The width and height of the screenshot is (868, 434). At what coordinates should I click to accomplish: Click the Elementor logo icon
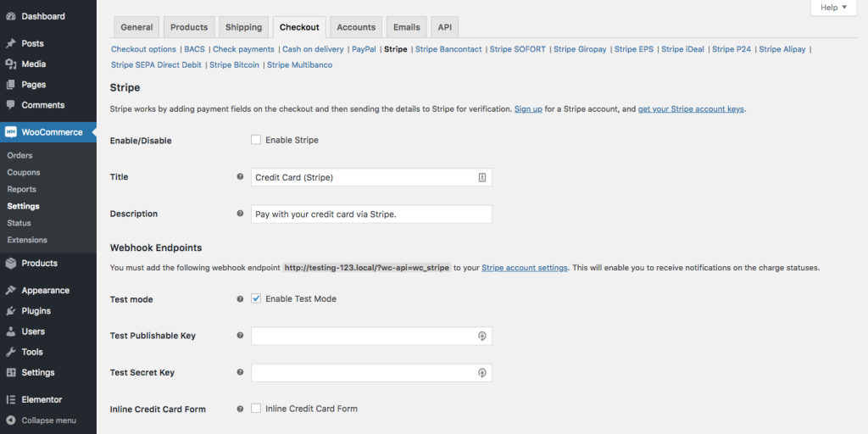pyautogui.click(x=10, y=400)
